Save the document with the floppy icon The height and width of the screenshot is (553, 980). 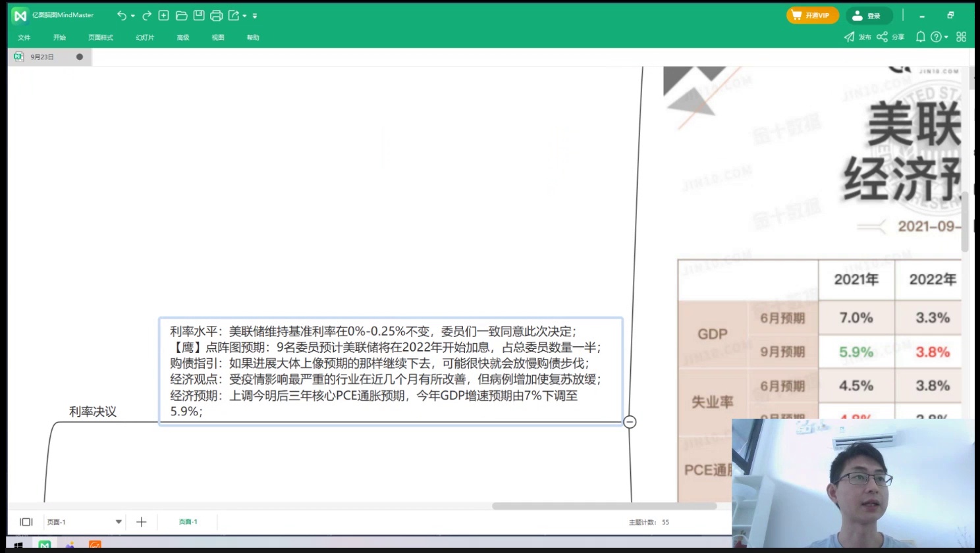(x=198, y=15)
